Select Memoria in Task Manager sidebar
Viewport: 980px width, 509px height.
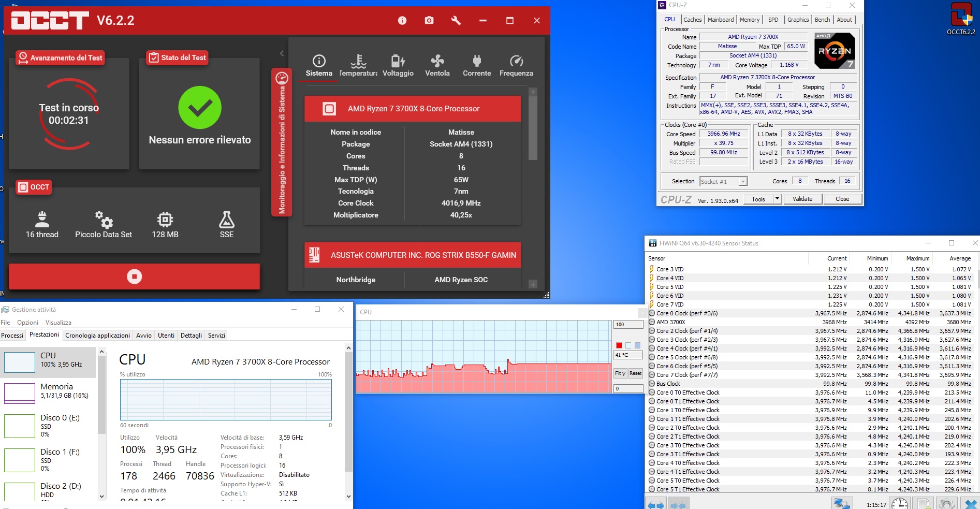(48, 393)
